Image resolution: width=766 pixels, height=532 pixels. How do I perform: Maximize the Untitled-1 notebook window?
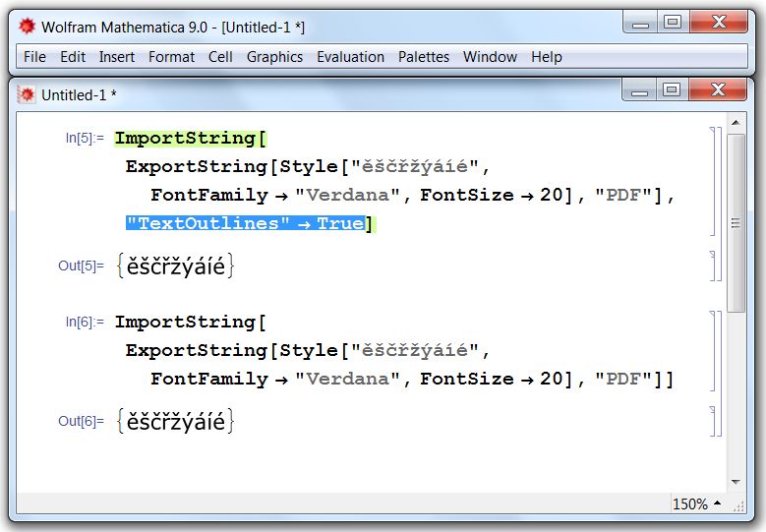672,89
